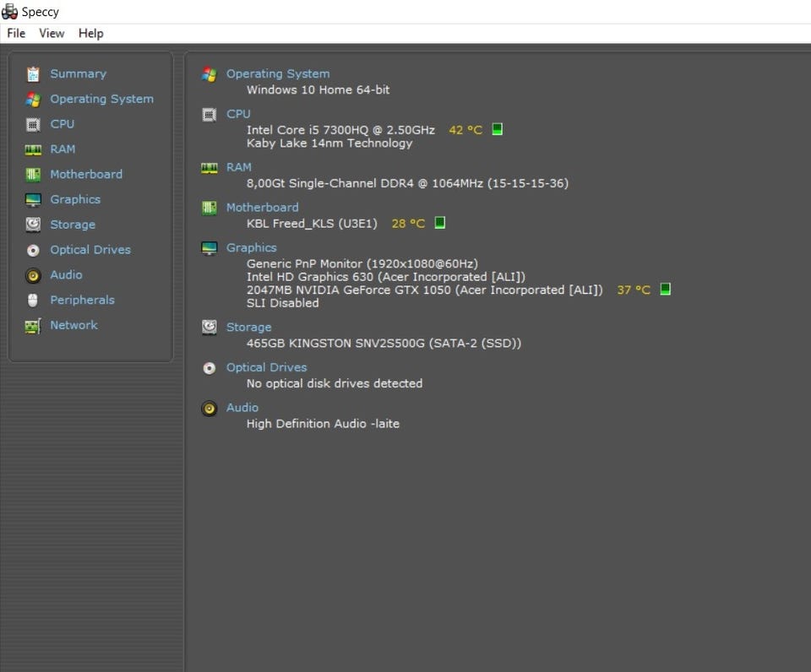Select Summary in the sidebar
This screenshot has width=811, height=672.
click(78, 74)
